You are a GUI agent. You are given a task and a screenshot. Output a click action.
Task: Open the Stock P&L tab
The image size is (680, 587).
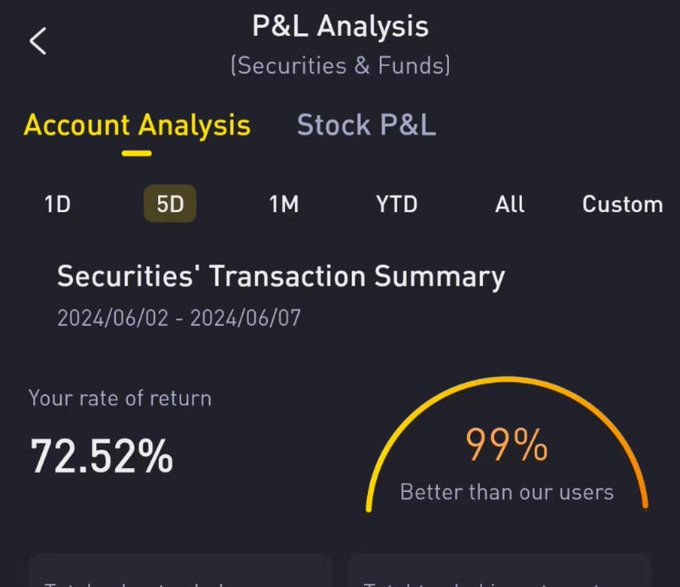click(x=366, y=126)
